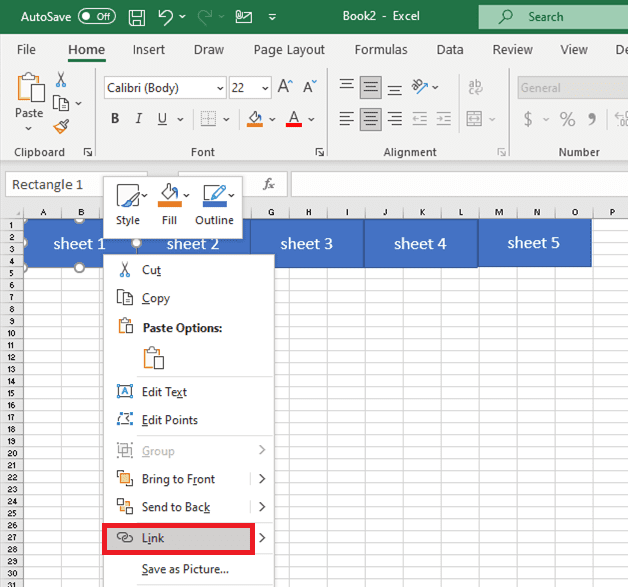
Task: Click the Cut scissors icon in ribbon
Action: click(60, 80)
